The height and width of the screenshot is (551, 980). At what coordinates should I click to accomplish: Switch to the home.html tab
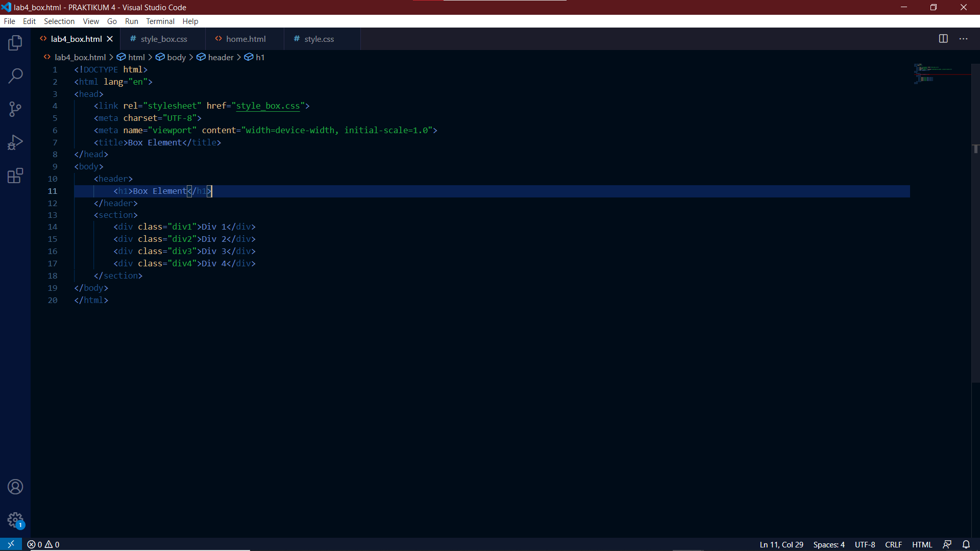245,39
